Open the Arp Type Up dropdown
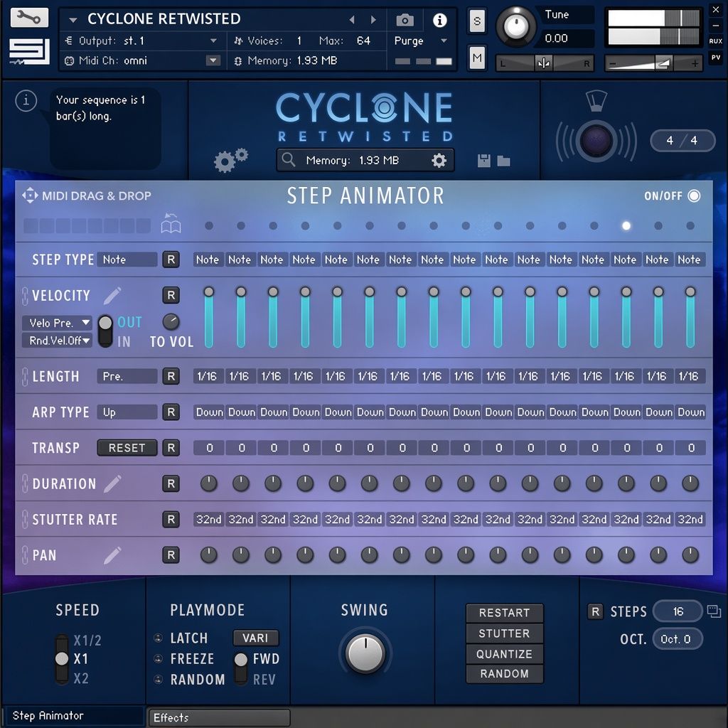Viewport: 728px width, 728px height. click(127, 412)
